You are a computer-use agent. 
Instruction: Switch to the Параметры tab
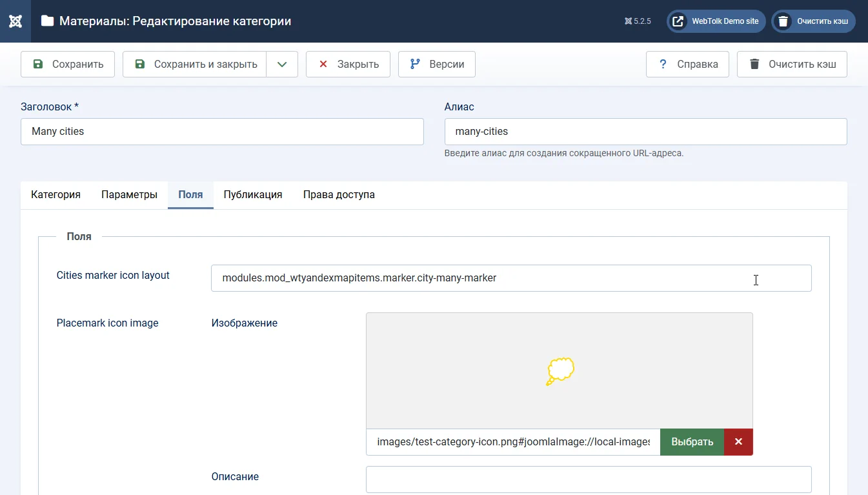[x=129, y=195]
